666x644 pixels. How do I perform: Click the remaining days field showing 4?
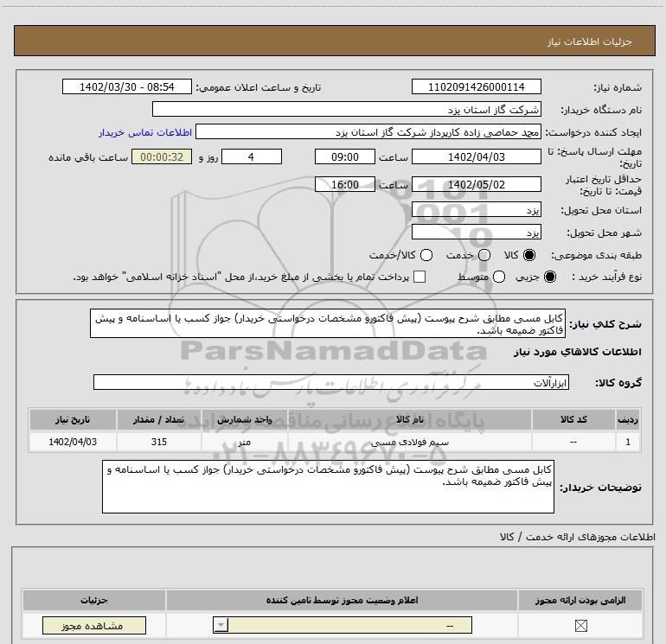point(252,156)
